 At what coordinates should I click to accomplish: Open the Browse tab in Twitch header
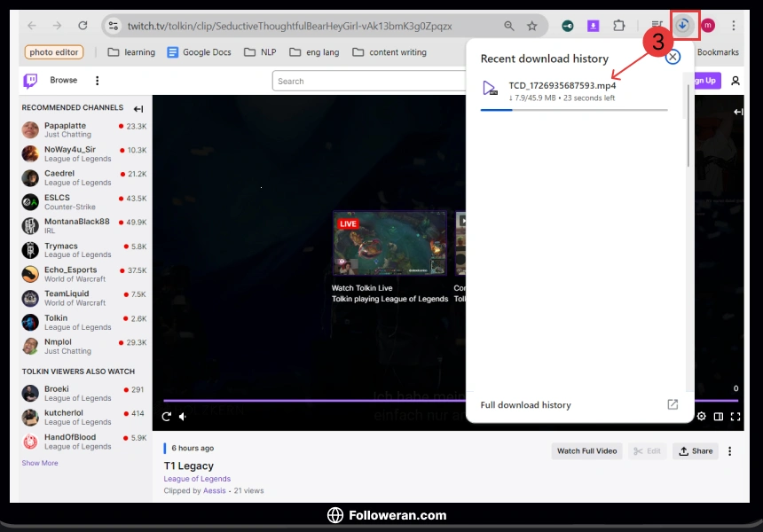63,81
